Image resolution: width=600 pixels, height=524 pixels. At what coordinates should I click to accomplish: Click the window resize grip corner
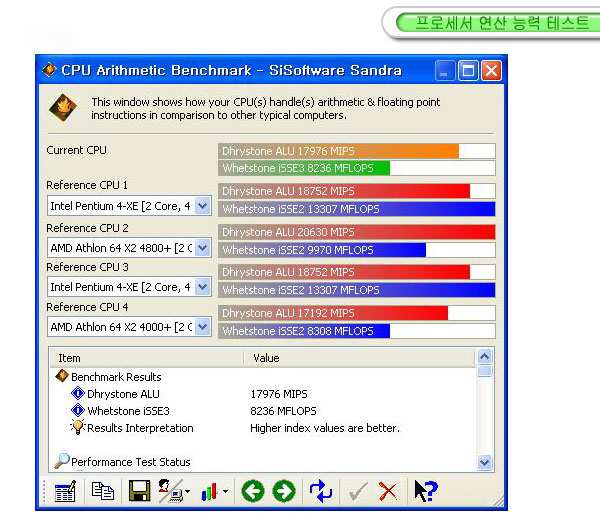tap(498, 501)
